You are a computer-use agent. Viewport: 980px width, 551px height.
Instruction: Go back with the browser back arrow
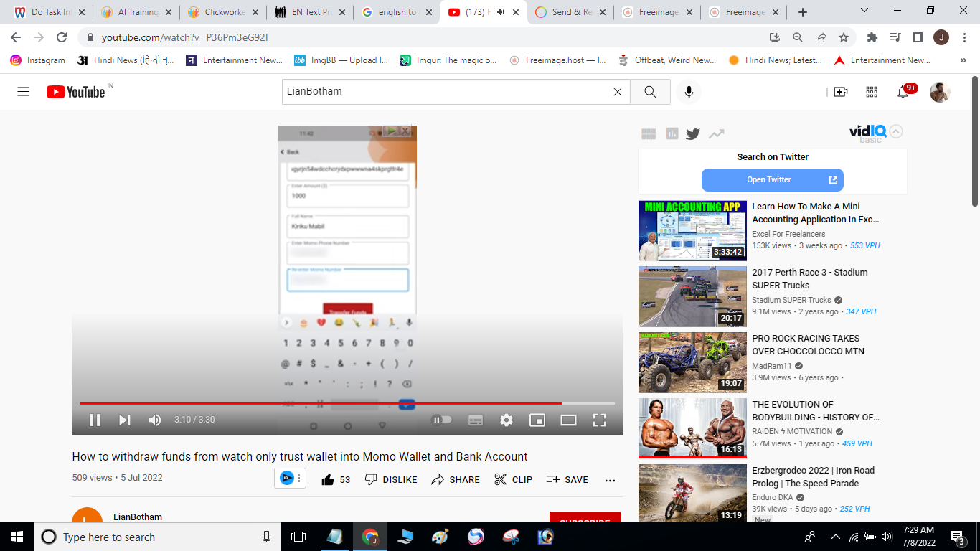click(x=16, y=37)
